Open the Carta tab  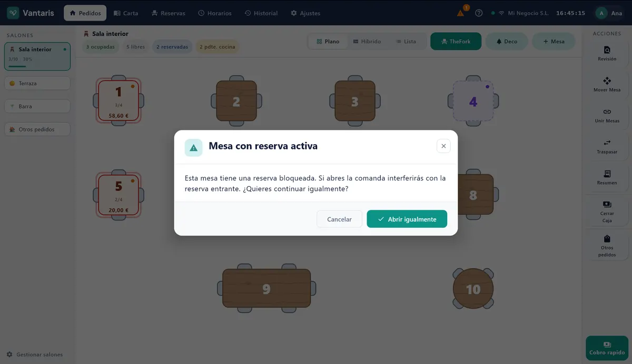coord(126,13)
